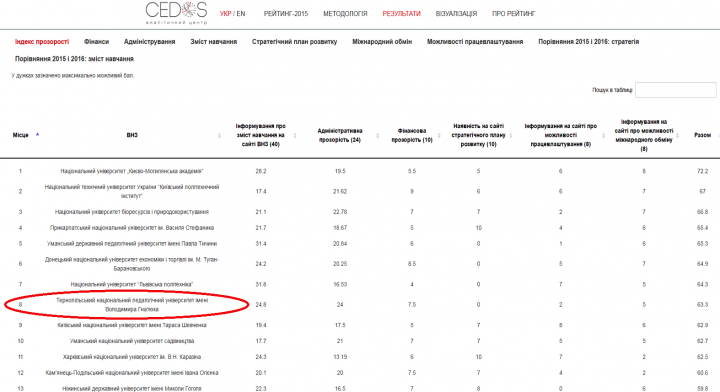Click value 31.8 in row 7
Screen dimensions: 720x392
click(261, 285)
